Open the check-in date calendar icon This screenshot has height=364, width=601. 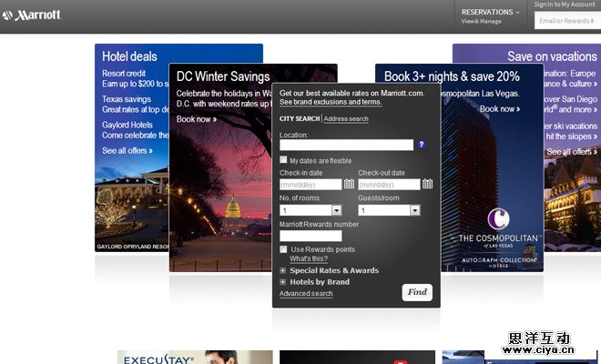tap(349, 184)
